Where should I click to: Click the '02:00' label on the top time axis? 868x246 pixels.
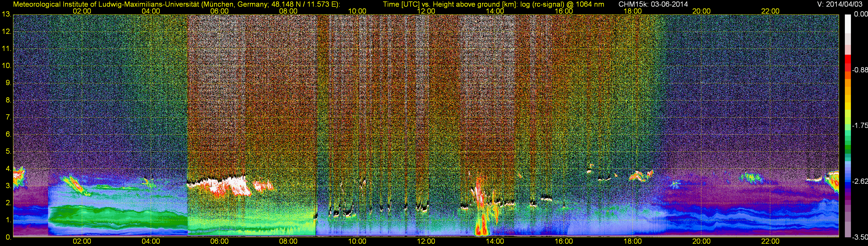82,11
